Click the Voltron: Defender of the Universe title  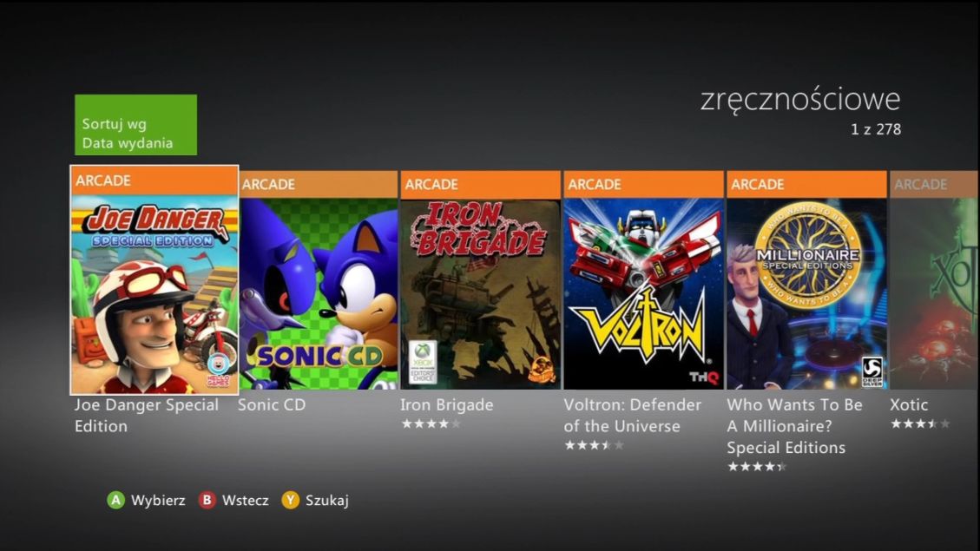coord(633,416)
